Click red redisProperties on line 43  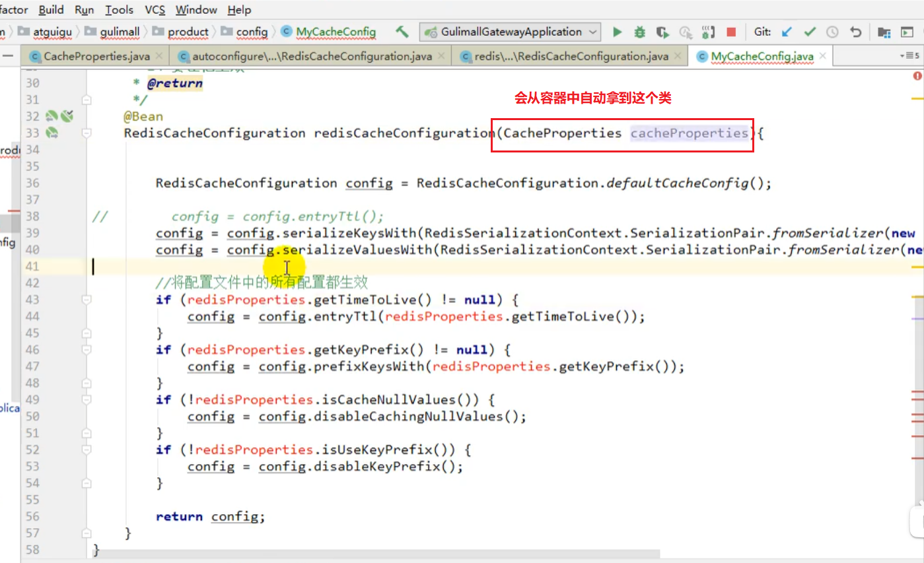pos(246,300)
